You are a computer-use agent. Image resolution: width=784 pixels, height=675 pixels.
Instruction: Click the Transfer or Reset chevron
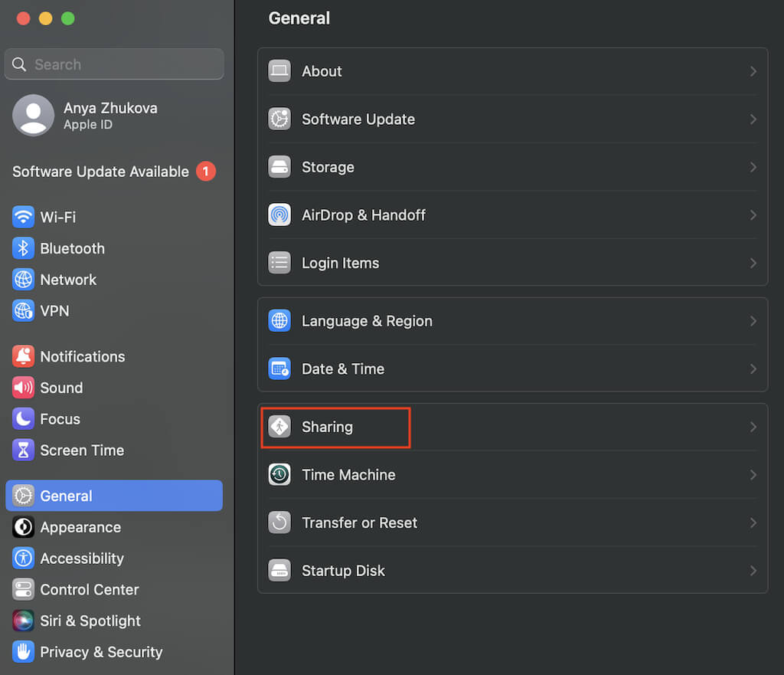[753, 523]
